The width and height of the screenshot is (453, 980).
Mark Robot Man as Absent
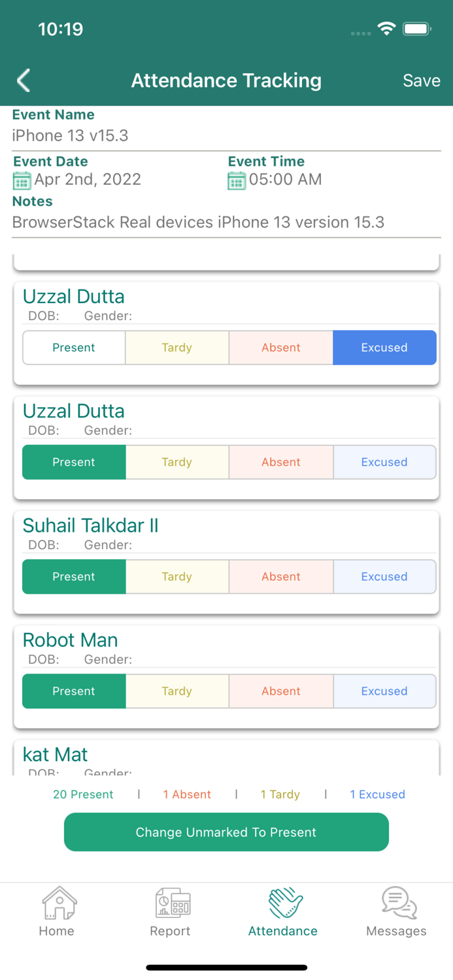281,691
